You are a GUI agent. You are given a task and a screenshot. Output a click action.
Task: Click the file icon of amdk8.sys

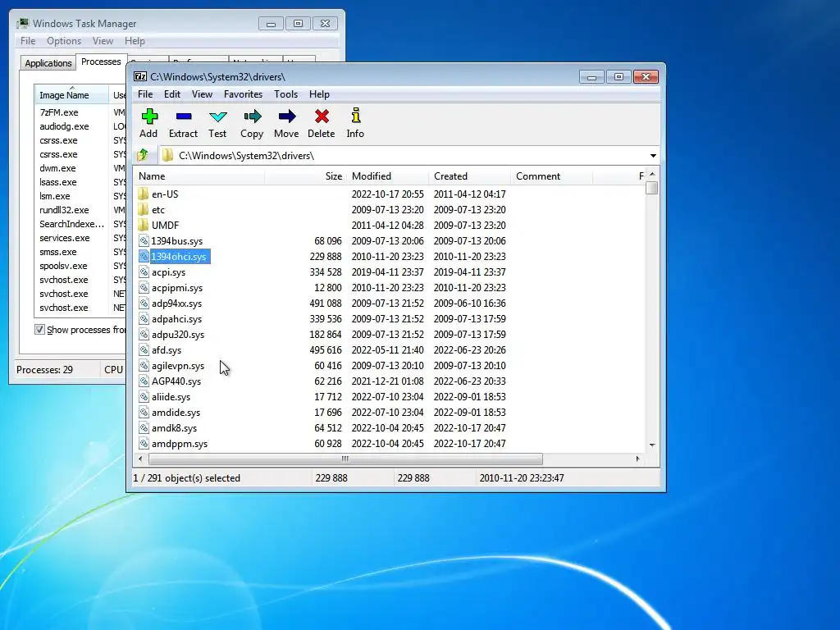click(144, 427)
